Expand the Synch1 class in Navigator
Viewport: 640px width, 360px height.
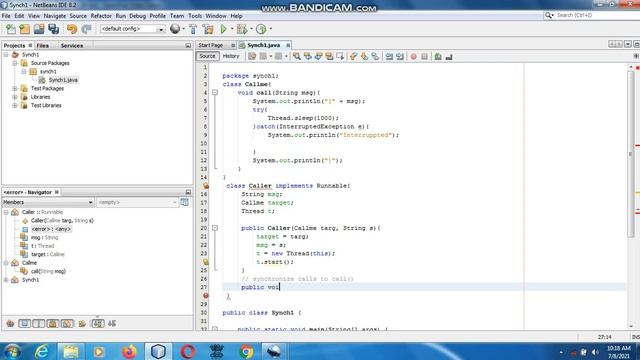point(6,280)
